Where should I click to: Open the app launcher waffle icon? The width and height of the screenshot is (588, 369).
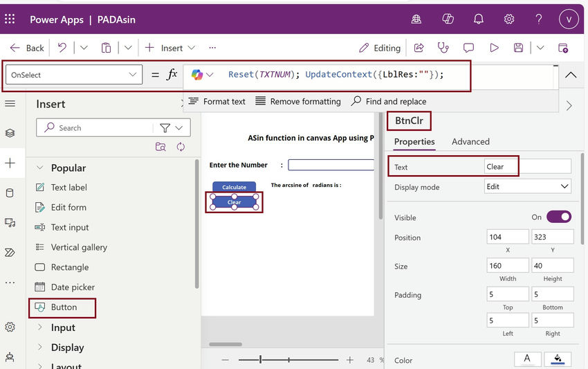tap(10, 19)
